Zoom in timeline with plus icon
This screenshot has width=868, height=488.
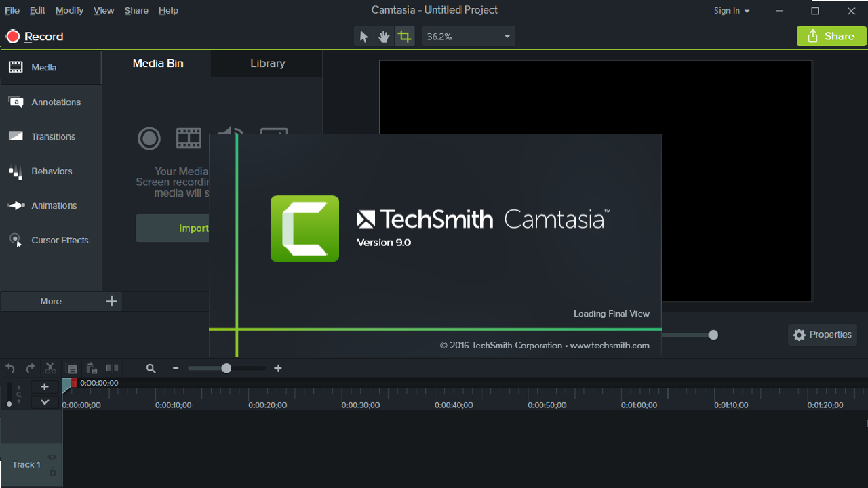click(278, 368)
